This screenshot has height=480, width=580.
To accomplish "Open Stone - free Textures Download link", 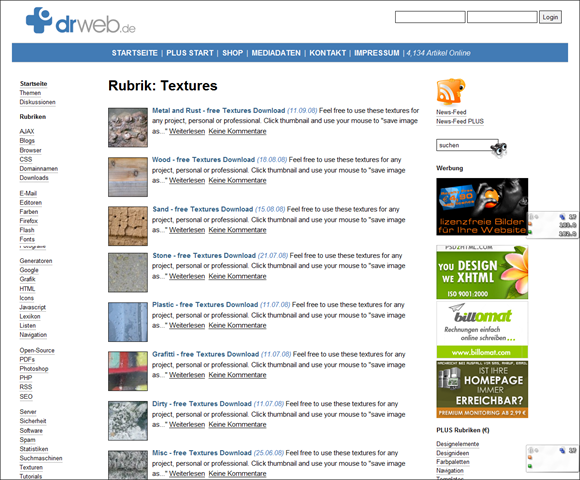I will point(204,255).
